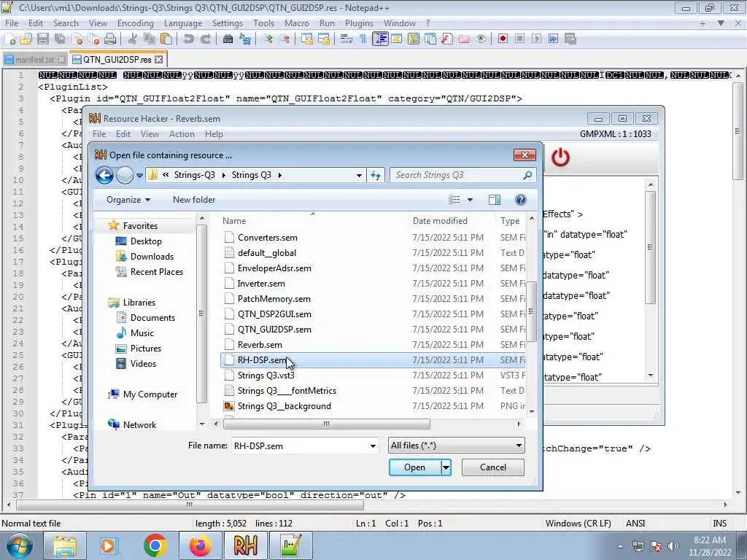Click the Chrome icon on taskbar
The width and height of the screenshot is (747, 560).
point(155,545)
